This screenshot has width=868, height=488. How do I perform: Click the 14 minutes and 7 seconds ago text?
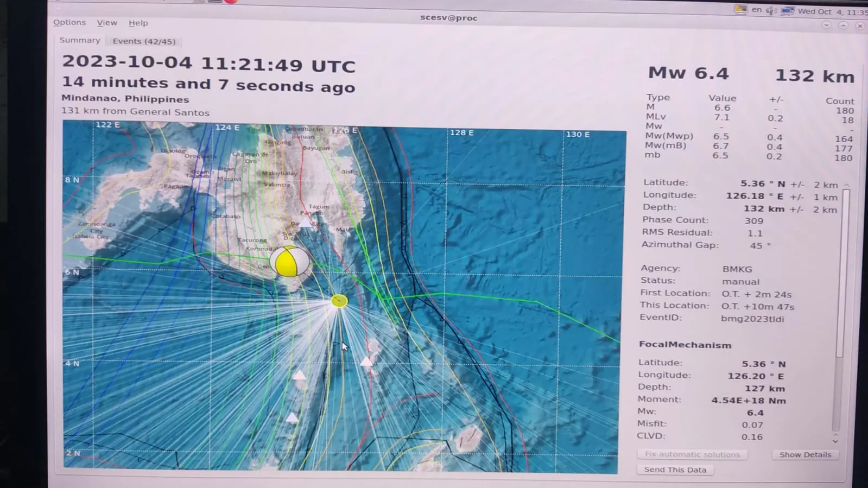[x=208, y=84]
